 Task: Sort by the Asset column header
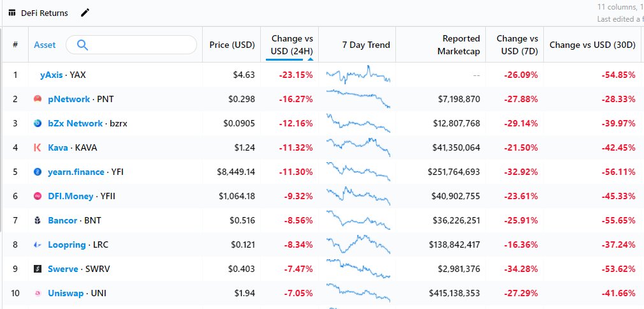(45, 45)
